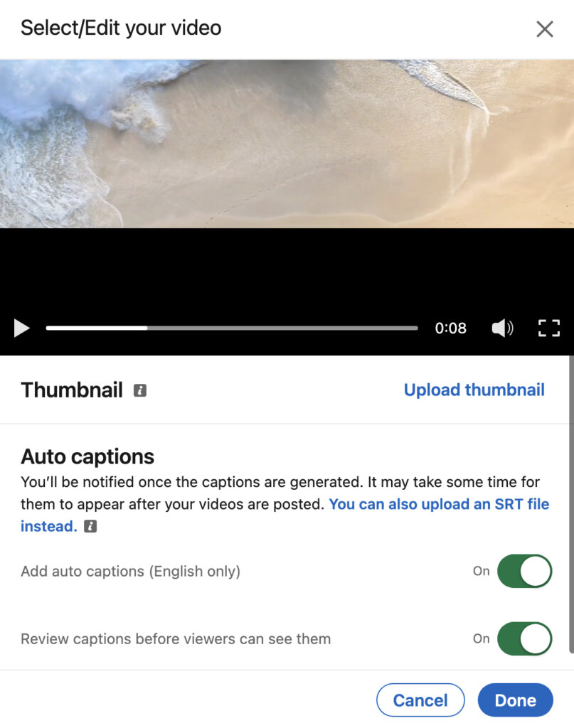Mute the video with the speaker icon

click(502, 328)
